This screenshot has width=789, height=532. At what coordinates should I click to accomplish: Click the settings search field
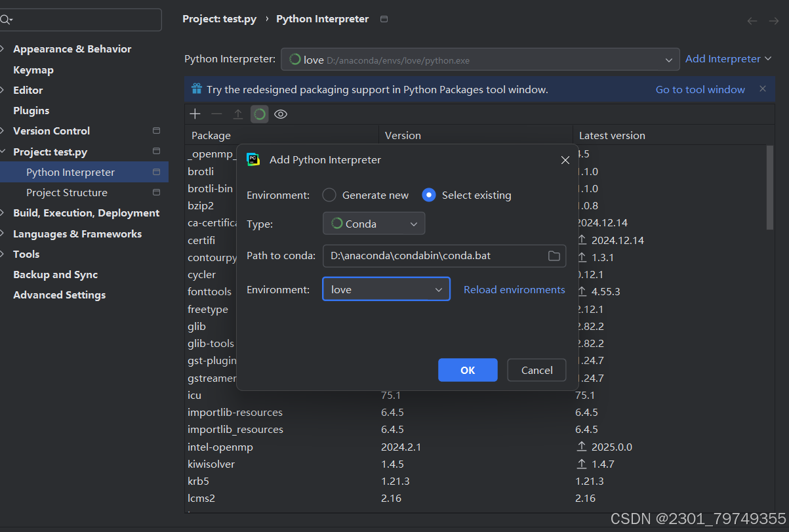coord(81,20)
